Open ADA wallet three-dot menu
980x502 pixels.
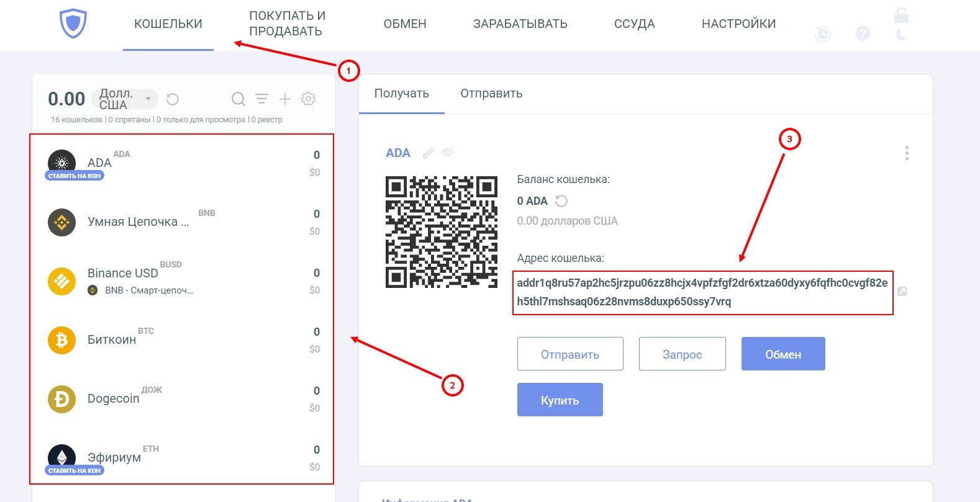click(x=907, y=153)
